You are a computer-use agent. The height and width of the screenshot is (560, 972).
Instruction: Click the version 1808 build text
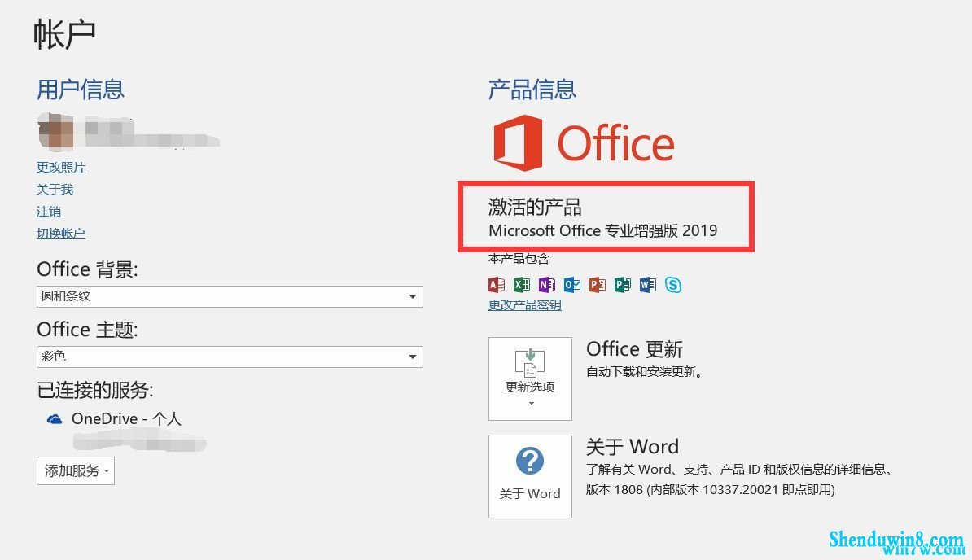711,489
